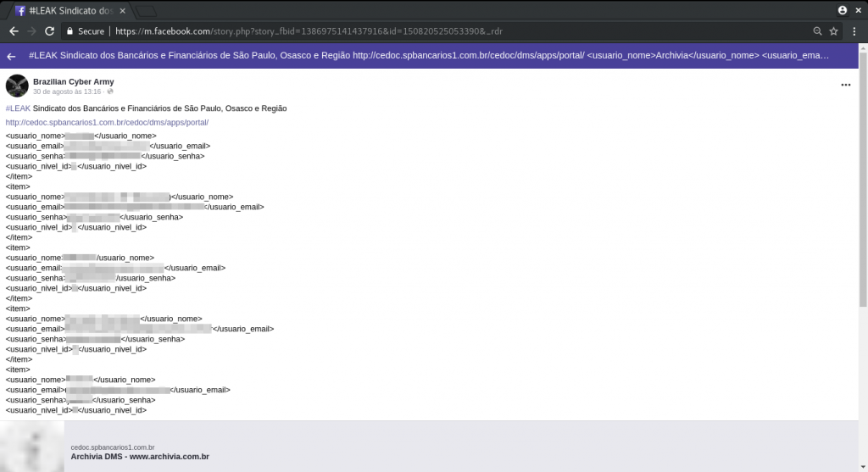
Task: Close the browser window
Action: pos(859,10)
